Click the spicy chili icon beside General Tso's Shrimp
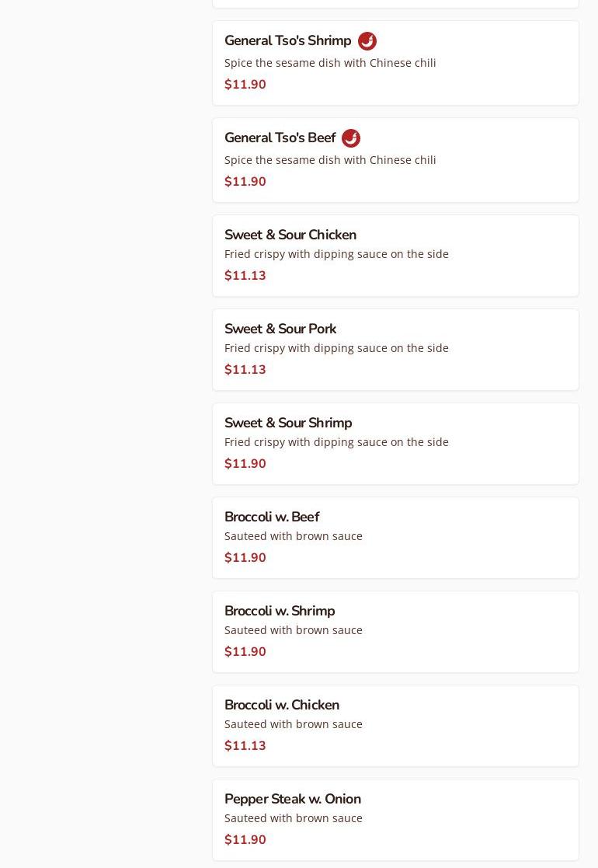598x868 pixels. tap(367, 41)
